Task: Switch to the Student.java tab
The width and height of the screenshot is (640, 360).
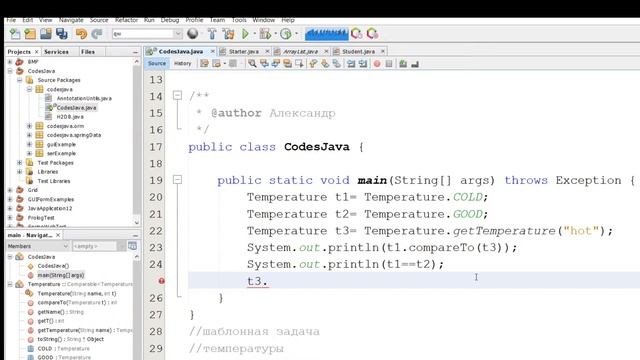Action: [358, 51]
